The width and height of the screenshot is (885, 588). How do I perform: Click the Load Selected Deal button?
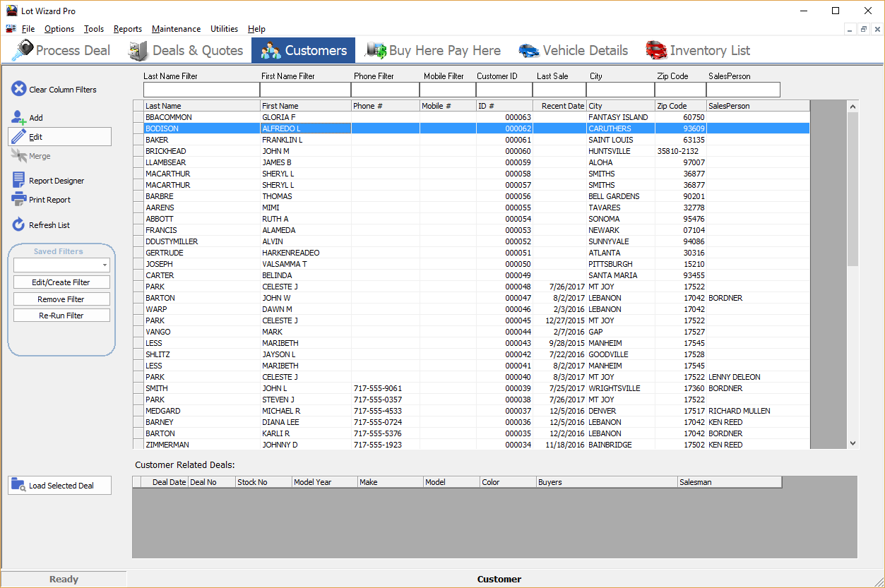(x=59, y=485)
